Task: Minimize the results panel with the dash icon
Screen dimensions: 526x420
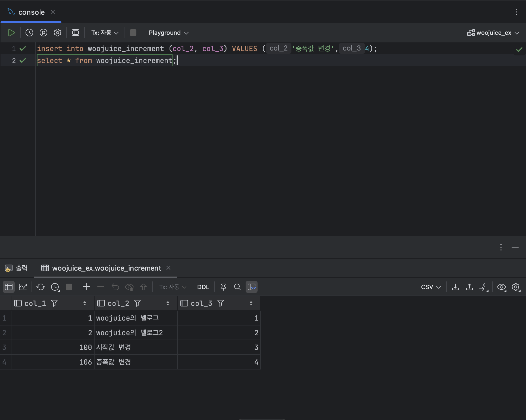Action: tap(515, 247)
